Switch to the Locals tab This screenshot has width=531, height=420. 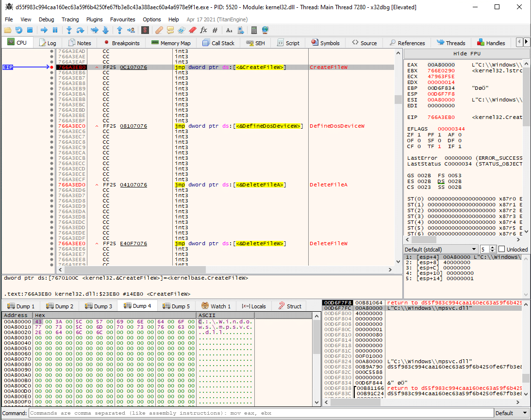254,306
